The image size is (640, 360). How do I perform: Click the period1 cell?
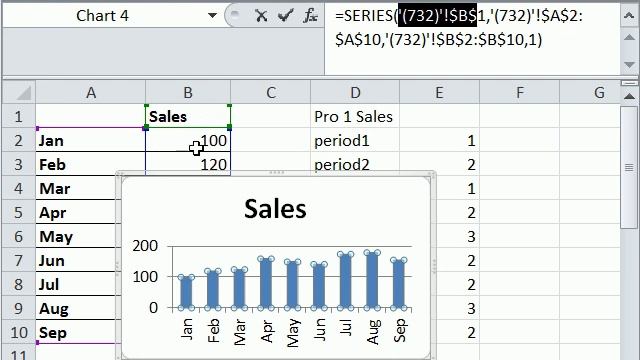355,140
